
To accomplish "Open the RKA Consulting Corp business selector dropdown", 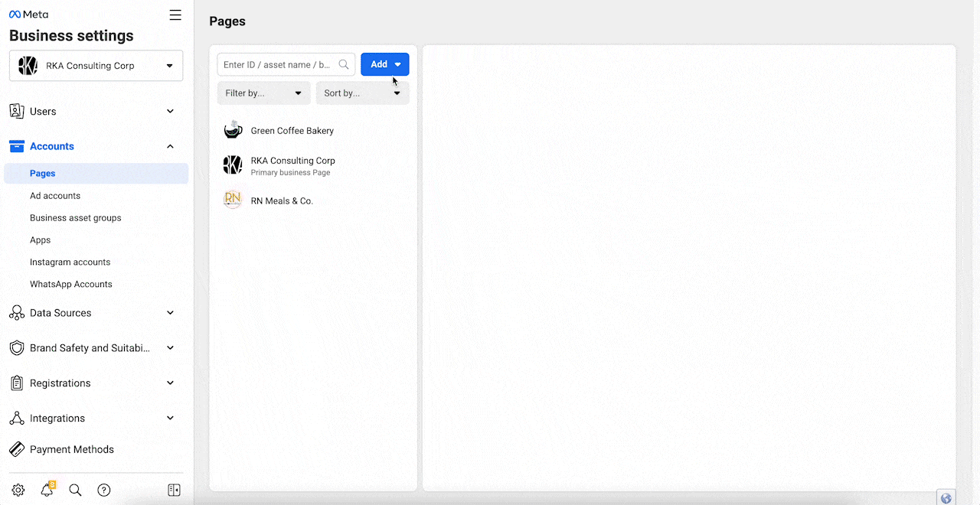I will click(96, 66).
